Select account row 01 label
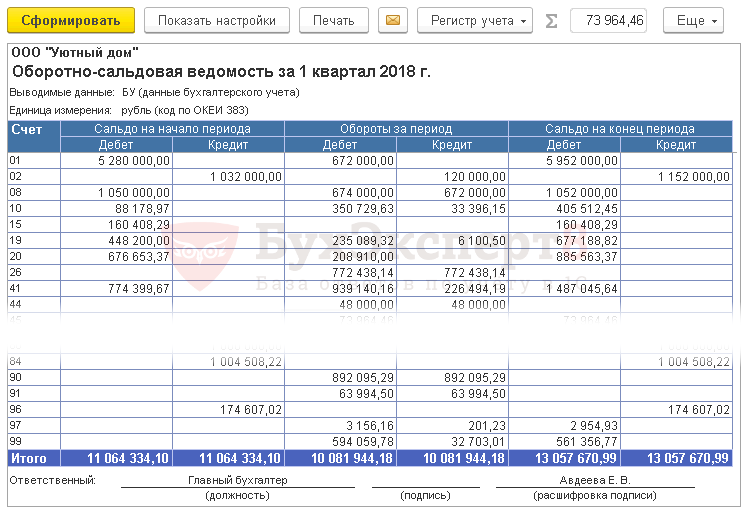 34,161
